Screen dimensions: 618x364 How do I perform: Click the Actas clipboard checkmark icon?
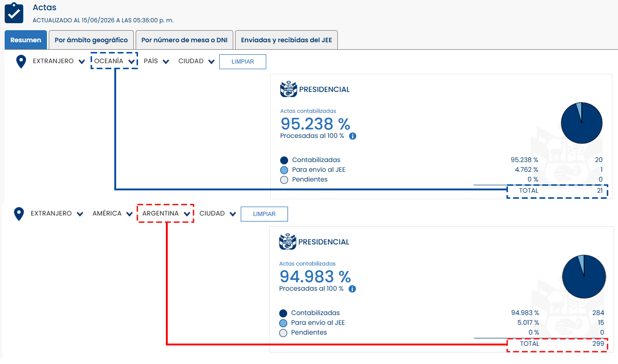click(x=14, y=13)
